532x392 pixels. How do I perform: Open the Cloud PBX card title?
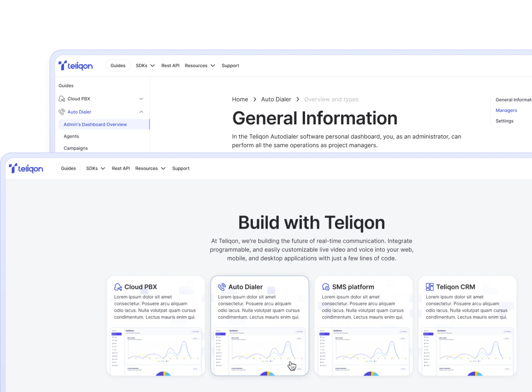pos(141,287)
